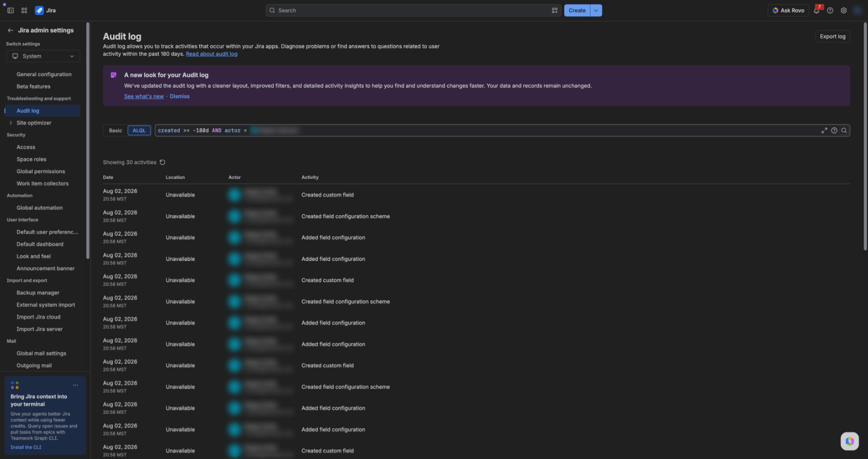Open the user profile avatar
The height and width of the screenshot is (459, 868).
(858, 10)
